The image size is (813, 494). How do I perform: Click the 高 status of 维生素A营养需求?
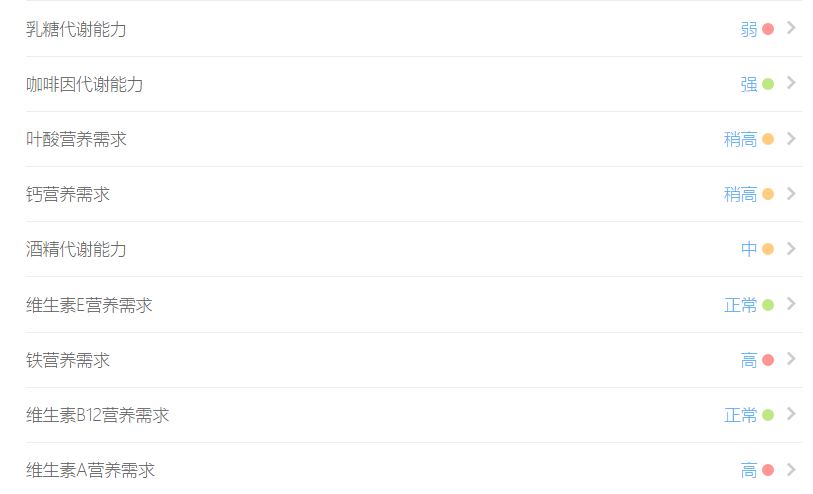point(749,470)
